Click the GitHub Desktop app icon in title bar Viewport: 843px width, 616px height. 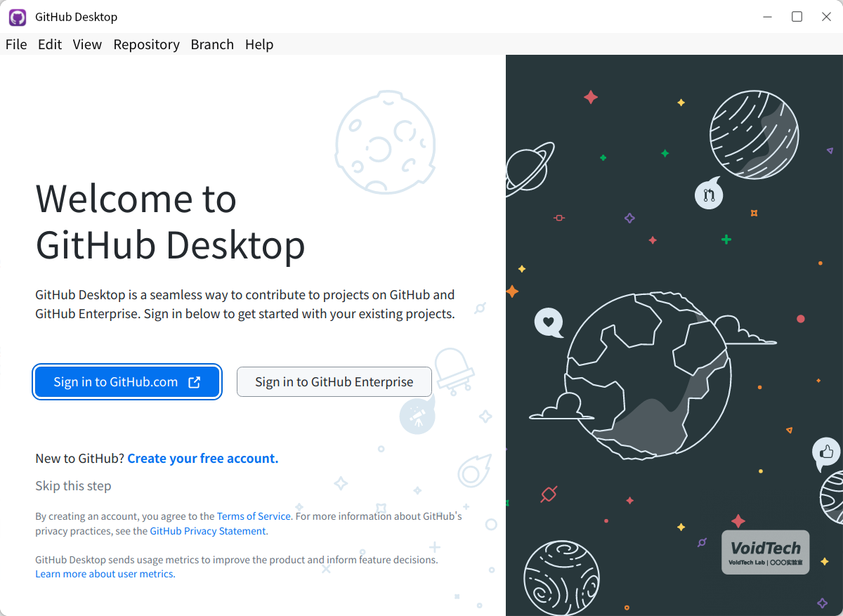(x=18, y=17)
